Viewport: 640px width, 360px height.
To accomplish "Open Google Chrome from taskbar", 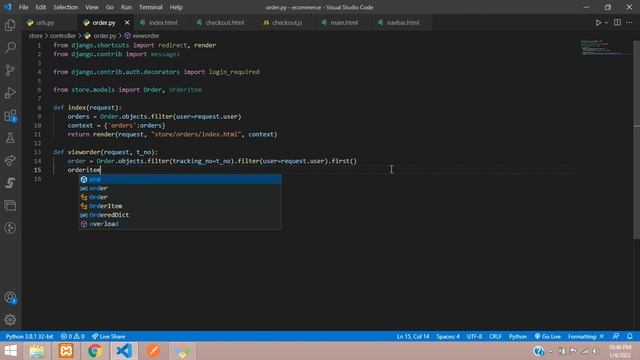I will pyautogui.click(x=95, y=351).
